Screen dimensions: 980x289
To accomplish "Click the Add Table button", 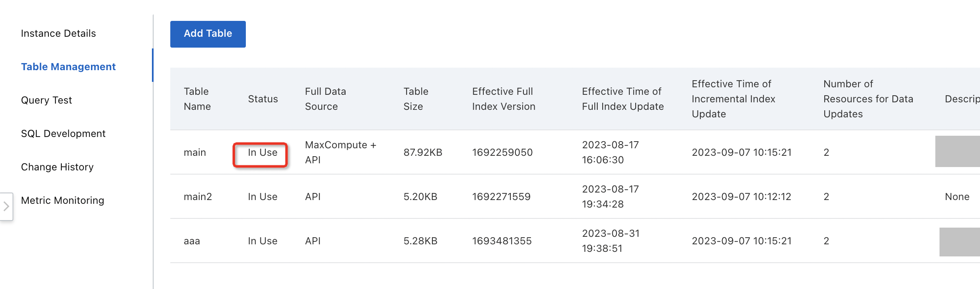I will (208, 34).
